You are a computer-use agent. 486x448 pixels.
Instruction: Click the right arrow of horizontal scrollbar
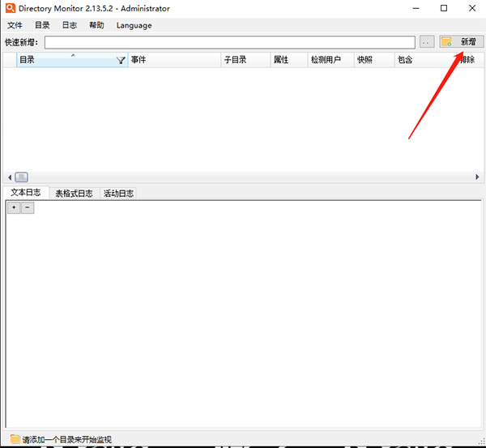(x=477, y=177)
